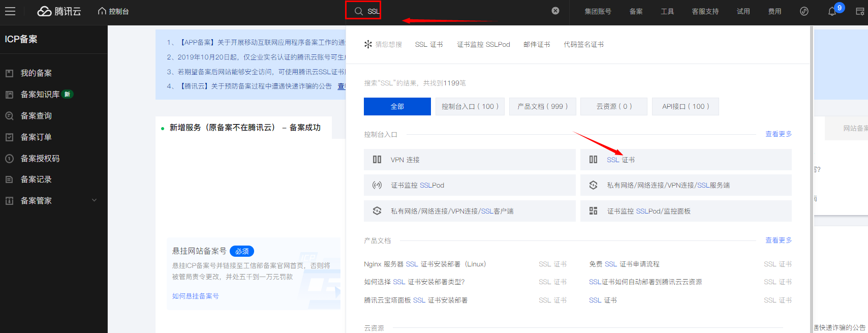Click the 我的备案 sidebar icon
868x333 pixels.
click(9, 73)
